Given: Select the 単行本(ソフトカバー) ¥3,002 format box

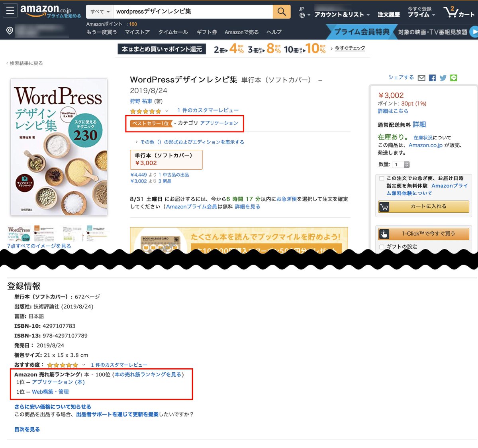Looking at the screenshot, I should [x=166, y=159].
